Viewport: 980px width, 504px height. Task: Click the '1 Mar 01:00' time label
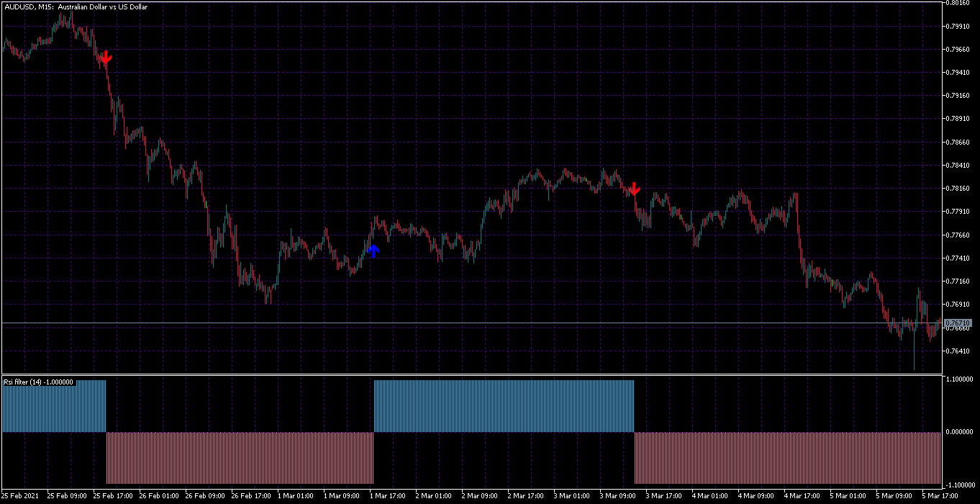click(x=297, y=496)
